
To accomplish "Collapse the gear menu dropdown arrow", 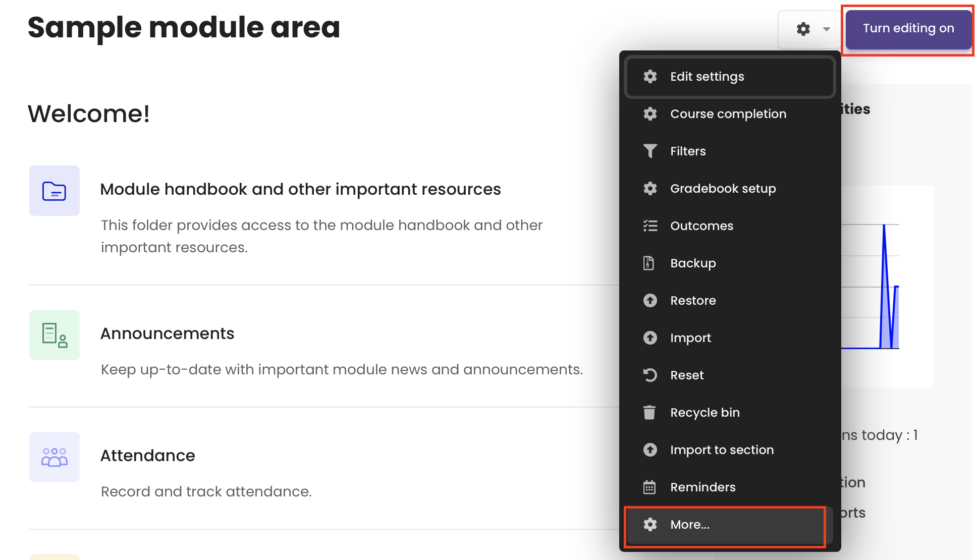I will 827,29.
